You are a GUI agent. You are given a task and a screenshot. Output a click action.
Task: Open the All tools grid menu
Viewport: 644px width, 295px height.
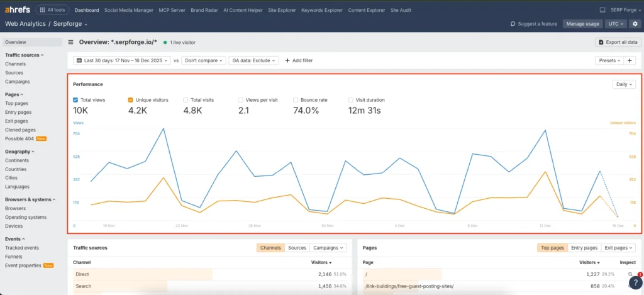click(52, 10)
